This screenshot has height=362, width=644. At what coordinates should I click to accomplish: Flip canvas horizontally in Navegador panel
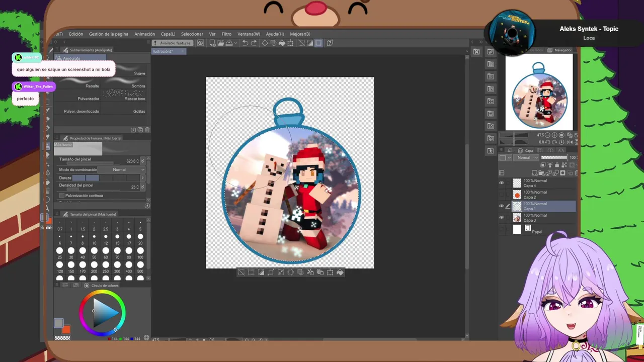(x=569, y=142)
